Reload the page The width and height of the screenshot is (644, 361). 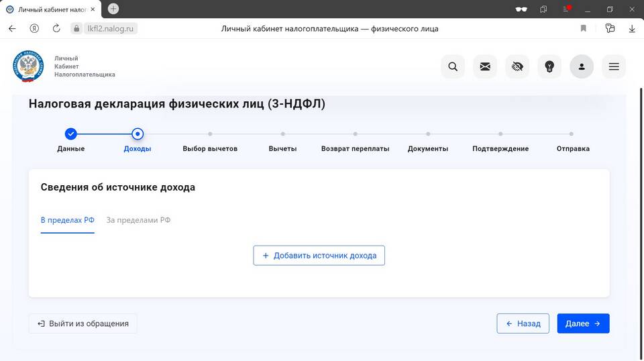click(56, 29)
